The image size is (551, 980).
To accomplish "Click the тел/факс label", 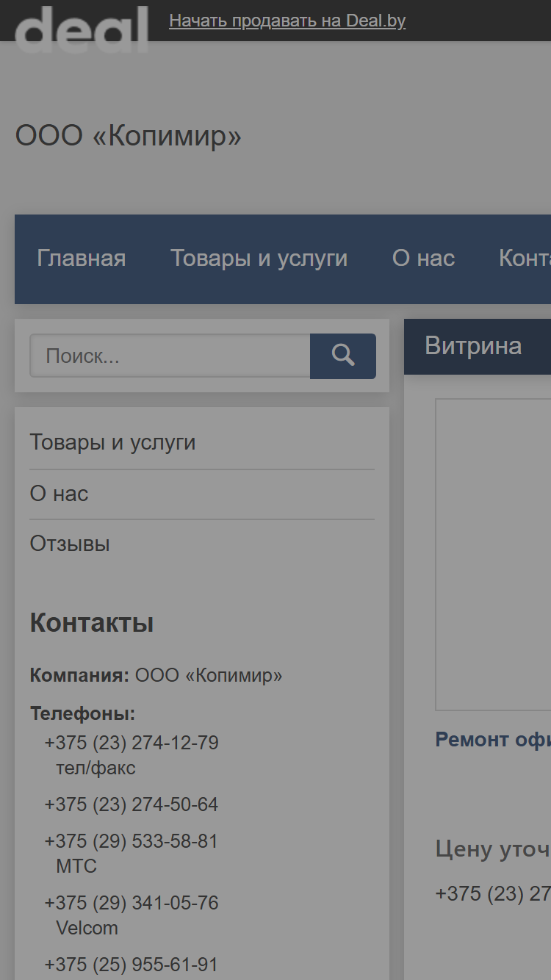I will pos(96,768).
